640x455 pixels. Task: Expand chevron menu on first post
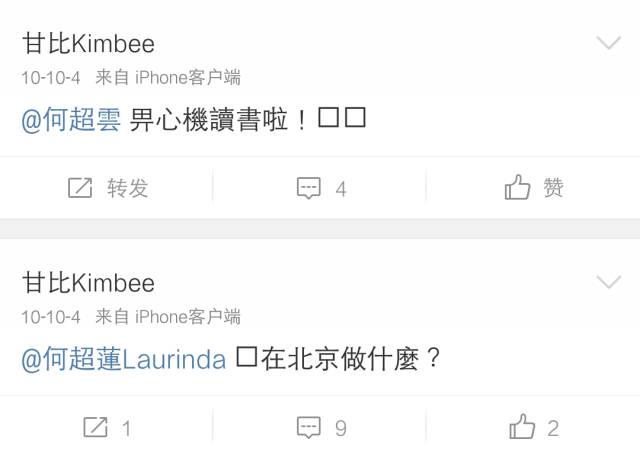pyautogui.click(x=609, y=42)
